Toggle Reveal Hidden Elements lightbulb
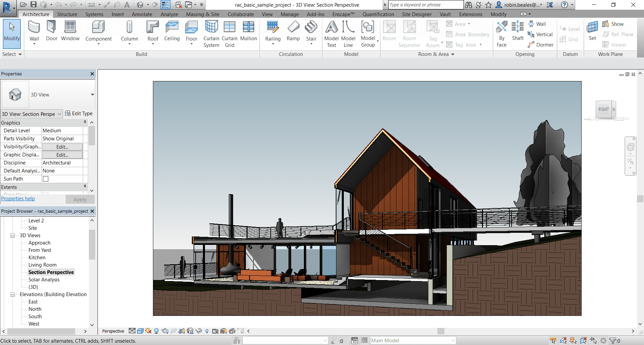 (207, 331)
